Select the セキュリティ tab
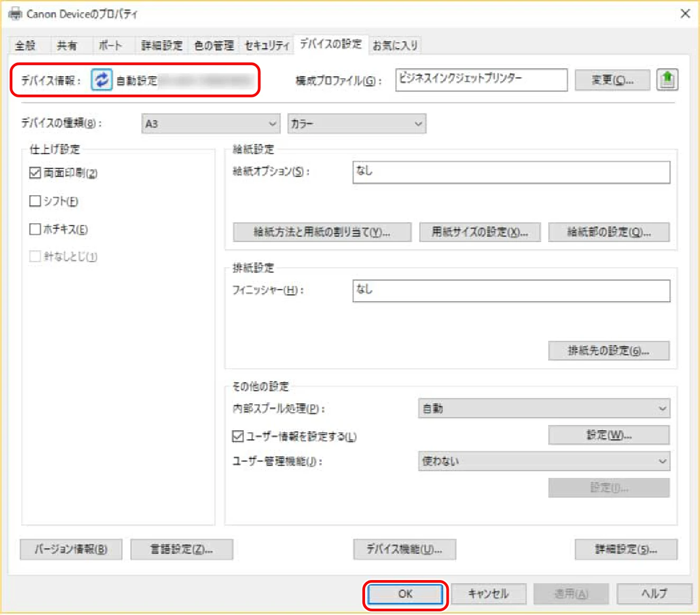 [x=267, y=46]
